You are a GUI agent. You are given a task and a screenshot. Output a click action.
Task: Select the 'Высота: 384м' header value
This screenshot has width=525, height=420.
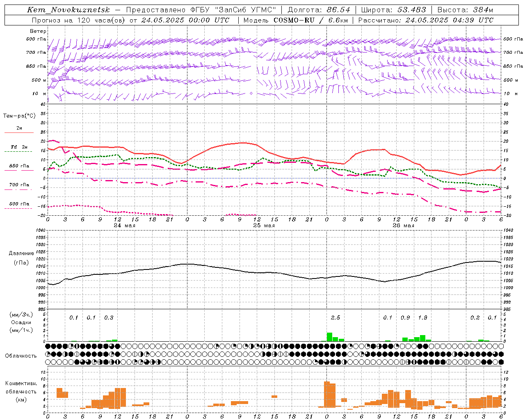[466, 10]
